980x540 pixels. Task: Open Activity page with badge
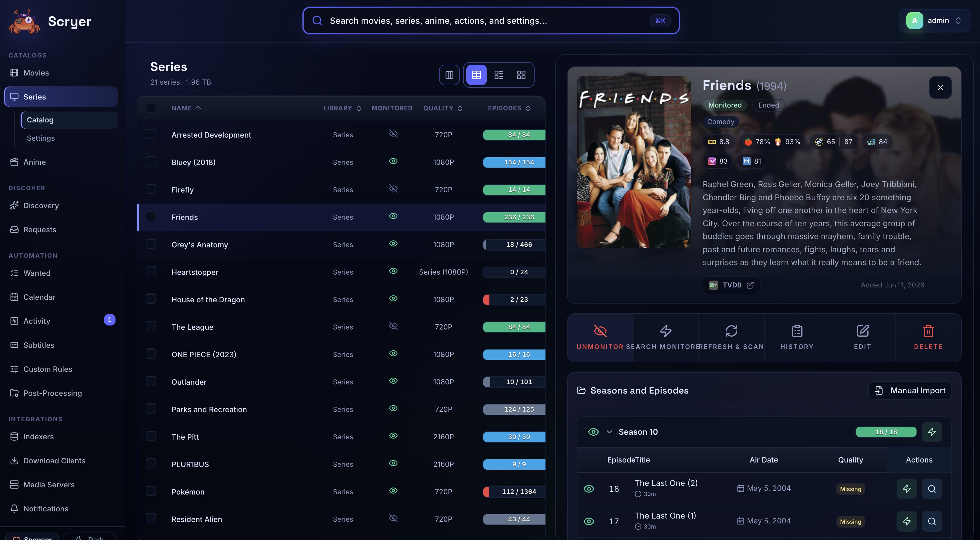(x=61, y=321)
